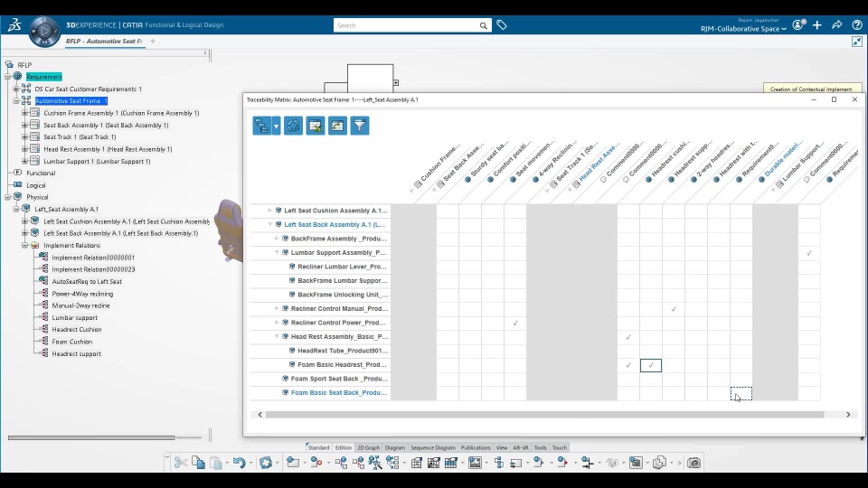Select the RFLP - Automotive Seat tab
868x488 pixels.
(104, 41)
